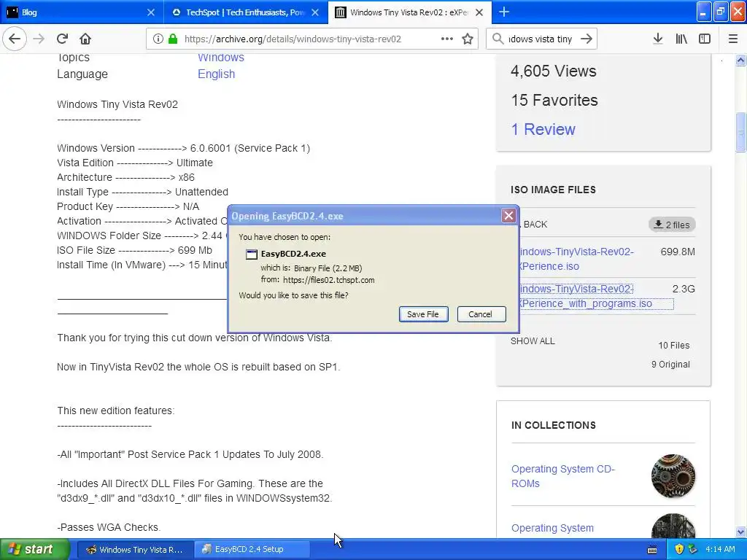
Task: Go back using the browser back arrow
Action: tap(15, 39)
